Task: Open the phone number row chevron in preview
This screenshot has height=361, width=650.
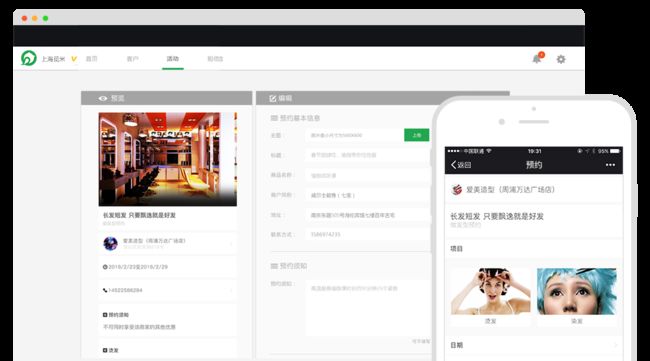Action: (x=231, y=290)
